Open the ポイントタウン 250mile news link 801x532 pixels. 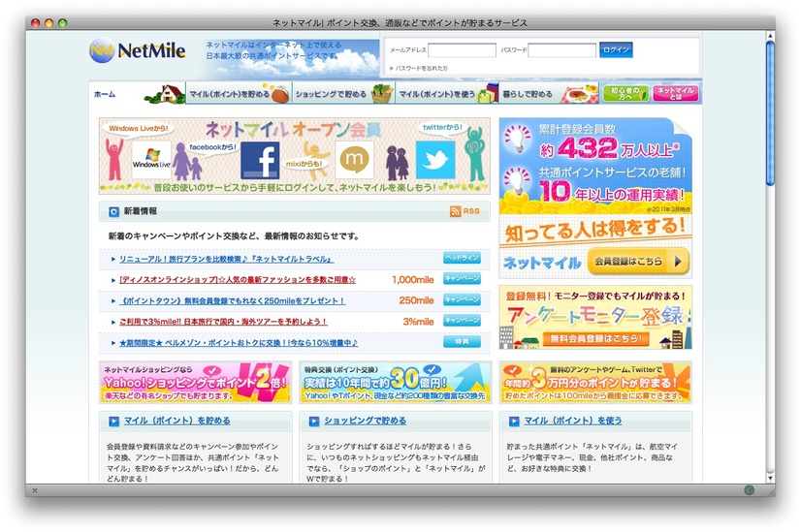pyautogui.click(x=233, y=301)
